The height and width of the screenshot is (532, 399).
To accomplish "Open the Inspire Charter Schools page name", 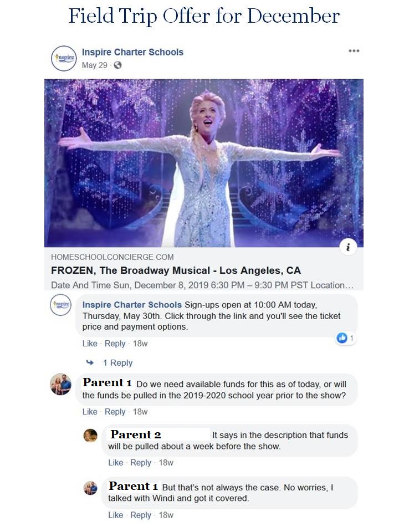I will (x=132, y=52).
